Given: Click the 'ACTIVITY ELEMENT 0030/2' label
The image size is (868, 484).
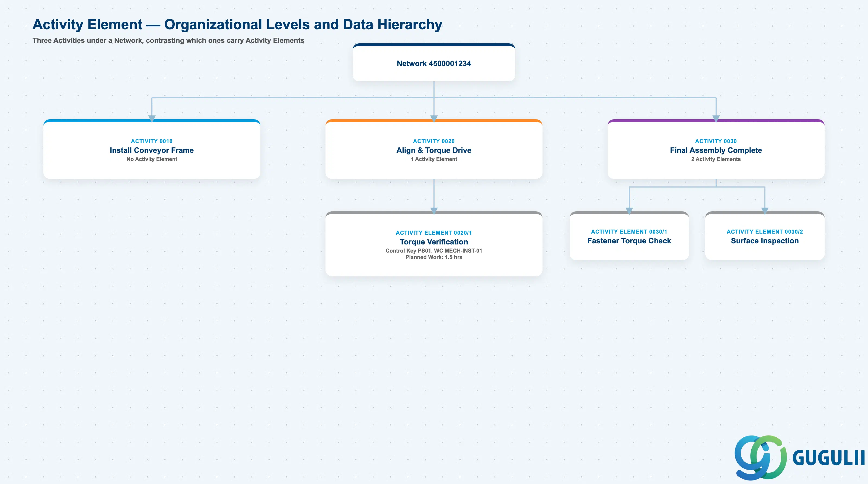Looking at the screenshot, I should 765,231.
